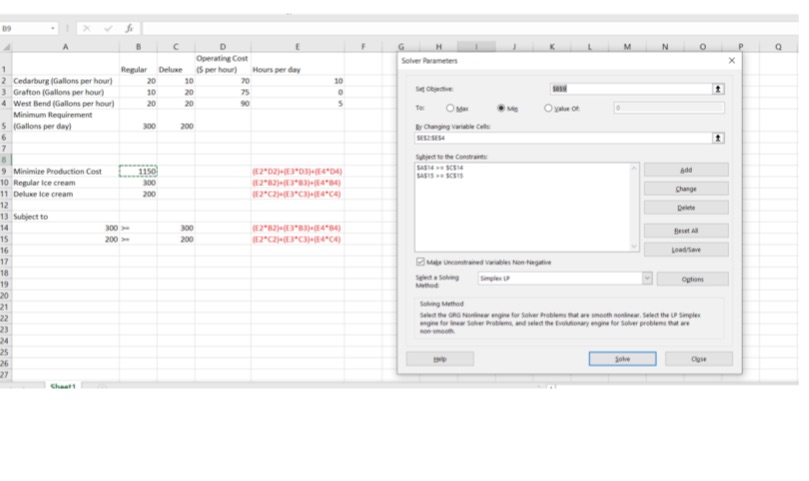Viewport: 809px width, 481px height.
Task: Click the formula bar cancel X icon
Action: click(x=87, y=28)
